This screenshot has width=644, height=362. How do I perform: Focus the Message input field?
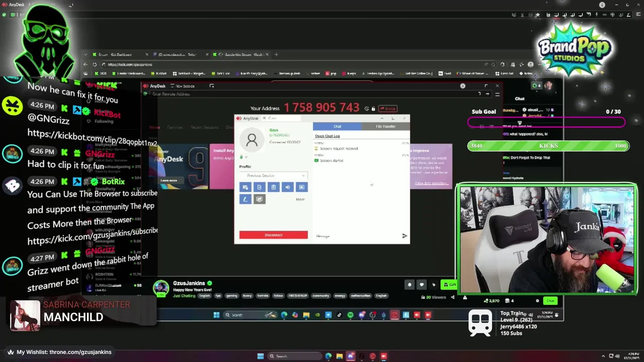tap(356, 236)
